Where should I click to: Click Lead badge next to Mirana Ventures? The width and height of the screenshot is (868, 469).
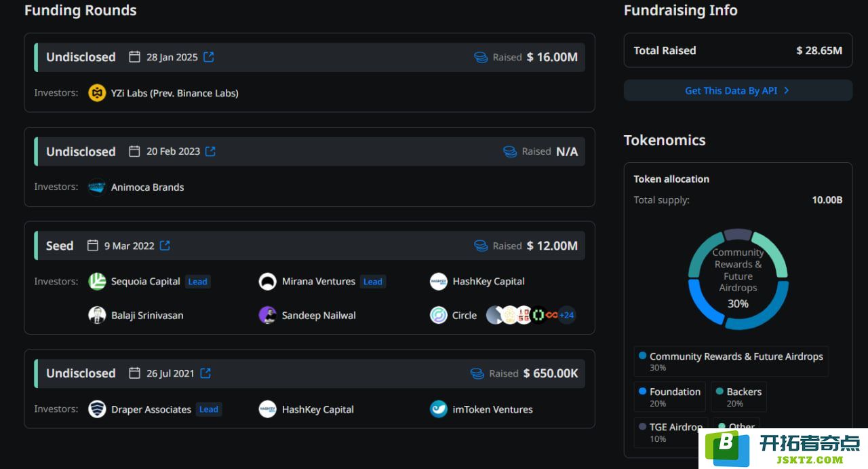coord(373,282)
